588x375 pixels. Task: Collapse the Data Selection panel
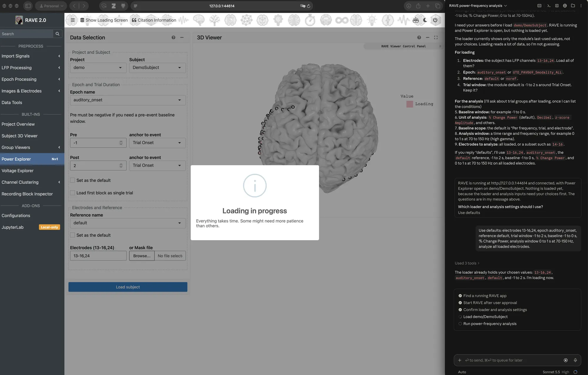pyautogui.click(x=182, y=37)
